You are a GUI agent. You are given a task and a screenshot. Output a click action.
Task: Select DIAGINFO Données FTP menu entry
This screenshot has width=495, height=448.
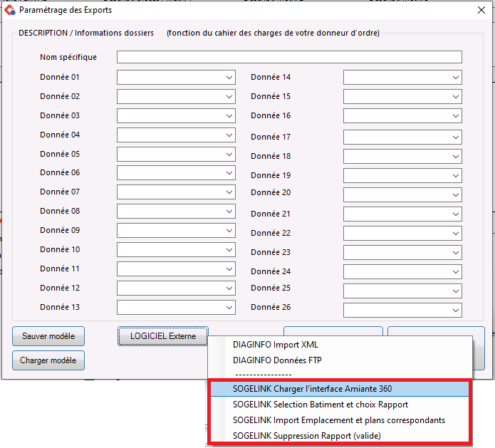coord(340,360)
